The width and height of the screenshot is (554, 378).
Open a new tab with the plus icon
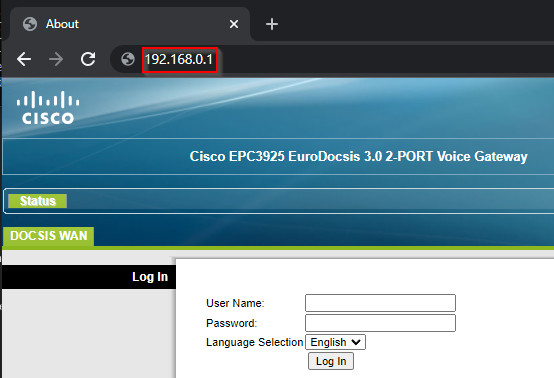(272, 24)
